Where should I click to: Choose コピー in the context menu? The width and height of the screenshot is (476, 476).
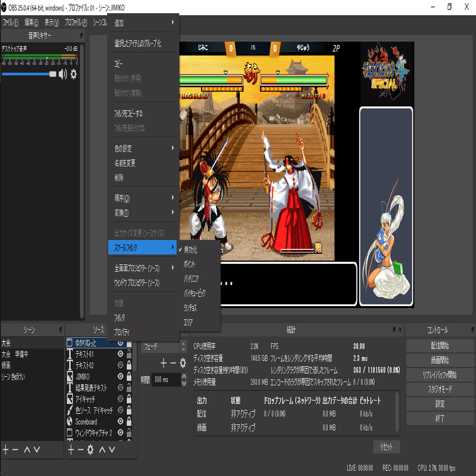[143, 63]
